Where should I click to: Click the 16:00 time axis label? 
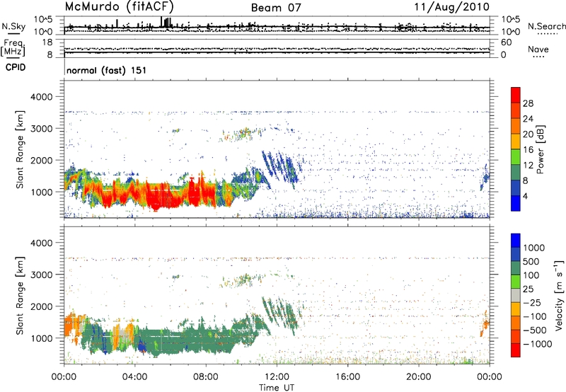pyautogui.click(x=347, y=377)
